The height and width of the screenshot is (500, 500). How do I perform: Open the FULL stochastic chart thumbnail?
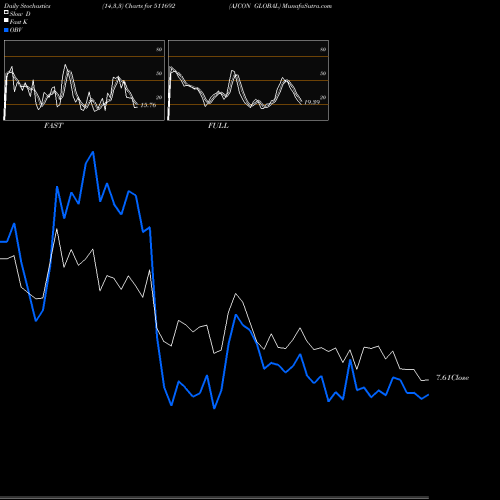248,80
